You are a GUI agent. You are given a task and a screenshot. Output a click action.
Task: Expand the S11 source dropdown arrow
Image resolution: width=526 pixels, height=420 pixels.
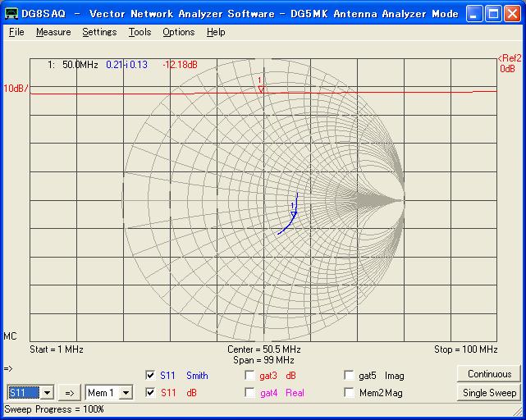tap(47, 392)
